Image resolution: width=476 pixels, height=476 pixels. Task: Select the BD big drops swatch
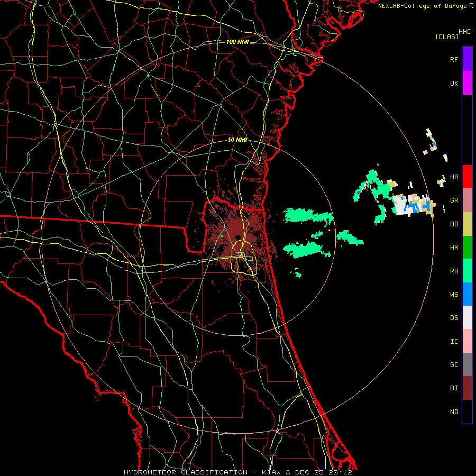point(467,224)
